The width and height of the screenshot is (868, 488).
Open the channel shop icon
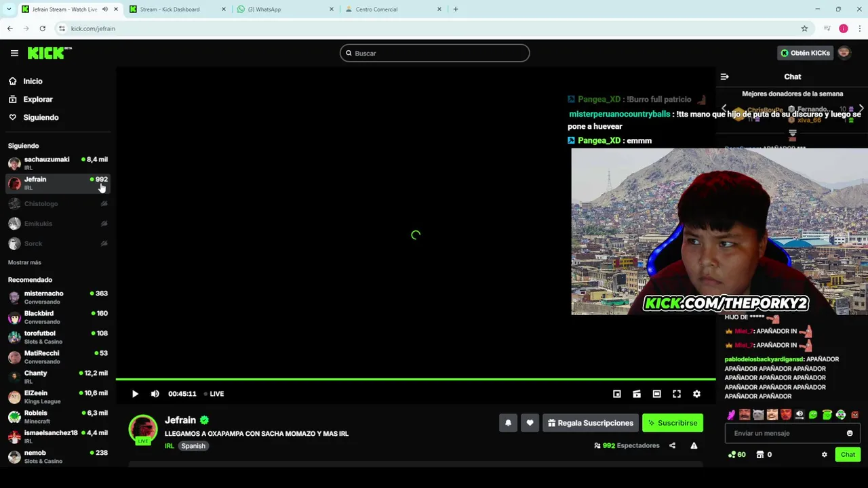point(760,455)
